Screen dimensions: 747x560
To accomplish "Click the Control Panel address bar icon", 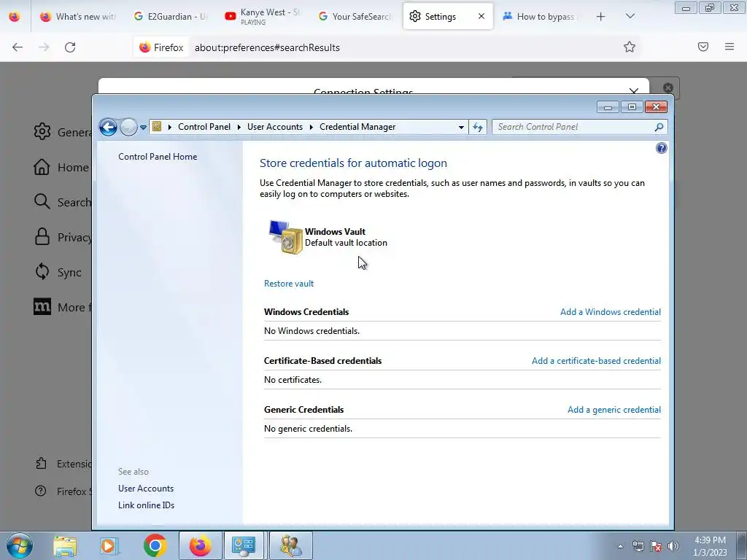I will [157, 127].
